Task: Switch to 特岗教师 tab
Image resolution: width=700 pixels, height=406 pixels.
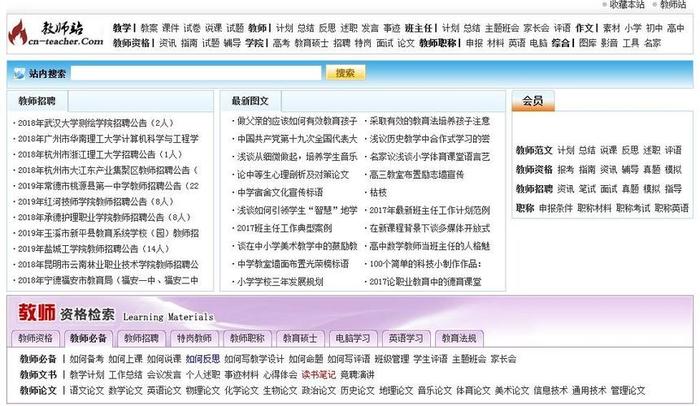Action: coord(194,339)
